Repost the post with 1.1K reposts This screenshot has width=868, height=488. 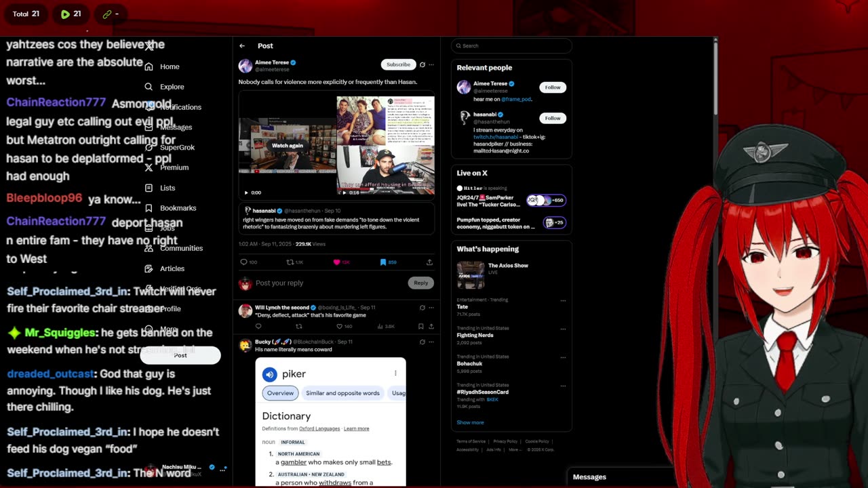point(294,262)
